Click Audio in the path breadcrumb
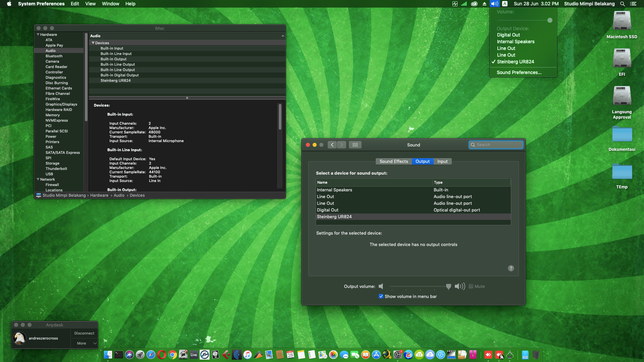This screenshot has height=362, width=644. pos(119,195)
